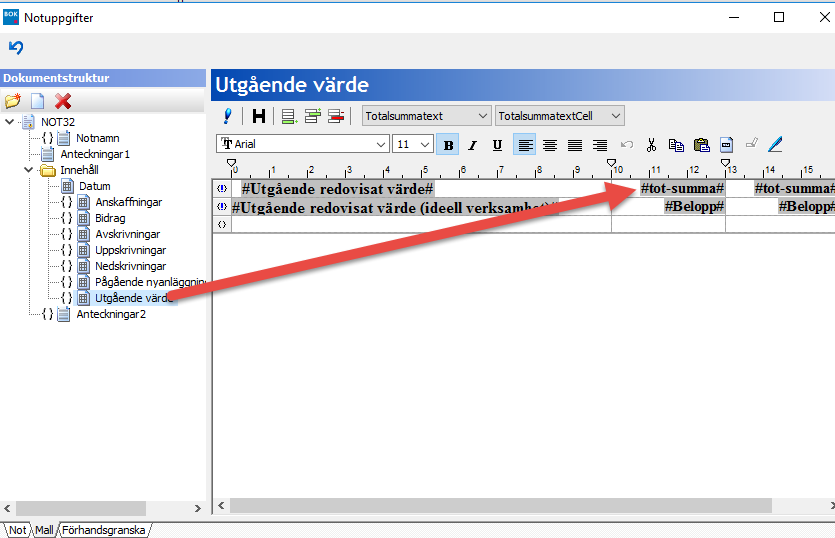Center align text
835x538 pixels.
point(550,145)
